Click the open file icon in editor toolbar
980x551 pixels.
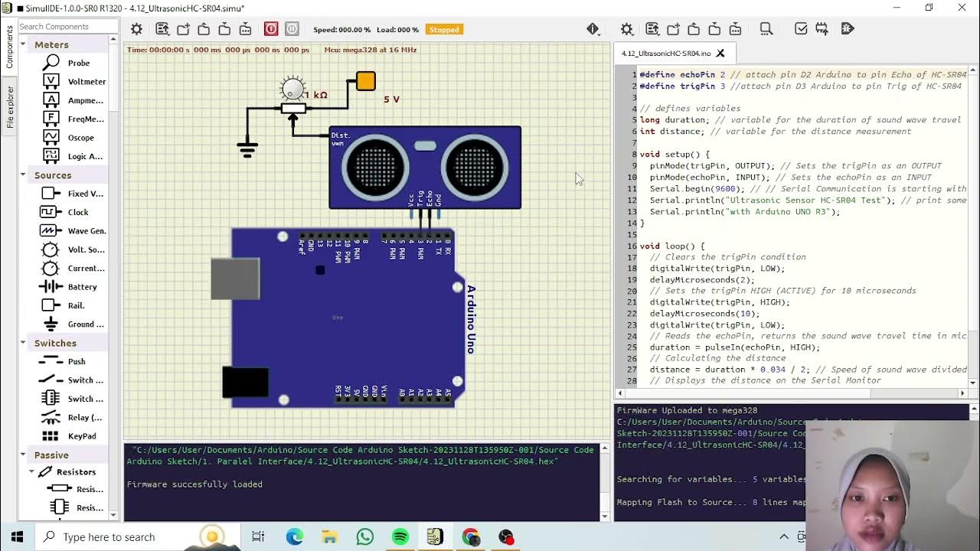pos(694,29)
